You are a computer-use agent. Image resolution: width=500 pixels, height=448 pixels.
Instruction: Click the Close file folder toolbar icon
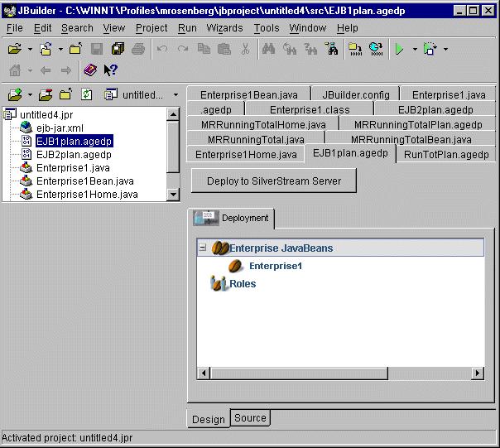[76, 49]
